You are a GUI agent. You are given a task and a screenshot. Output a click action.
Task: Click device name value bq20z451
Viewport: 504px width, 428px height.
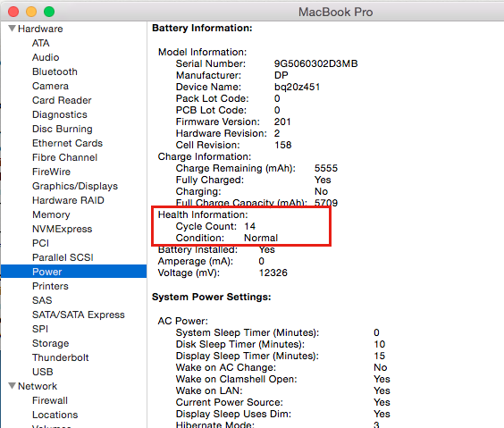point(297,87)
